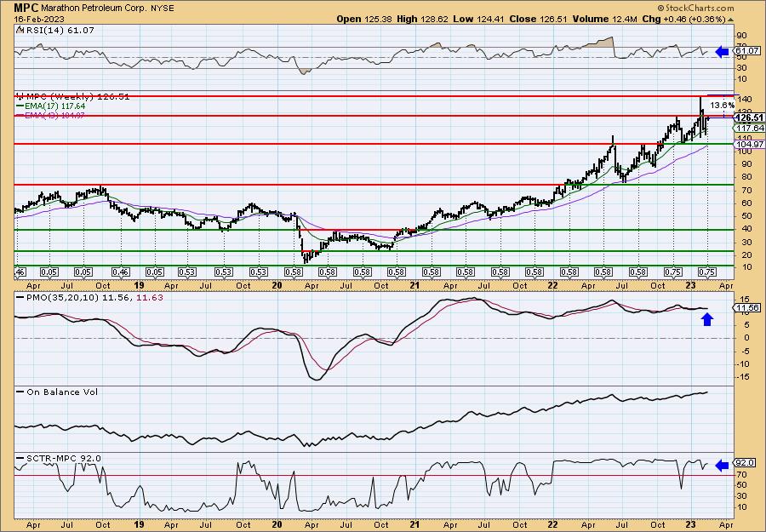Click the 92.0 SCTR value tag
The width and height of the screenshot is (766, 532).
[746, 463]
